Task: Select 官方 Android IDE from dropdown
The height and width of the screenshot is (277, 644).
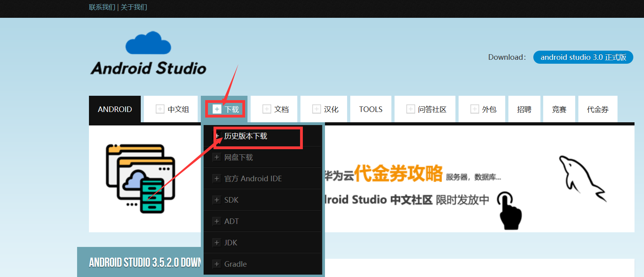Action: coord(263,179)
